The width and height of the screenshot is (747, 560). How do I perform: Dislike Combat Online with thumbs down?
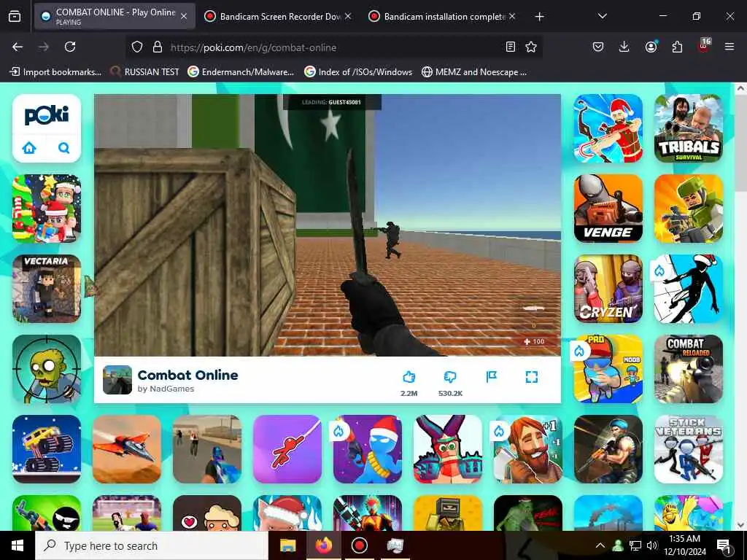[x=449, y=377]
